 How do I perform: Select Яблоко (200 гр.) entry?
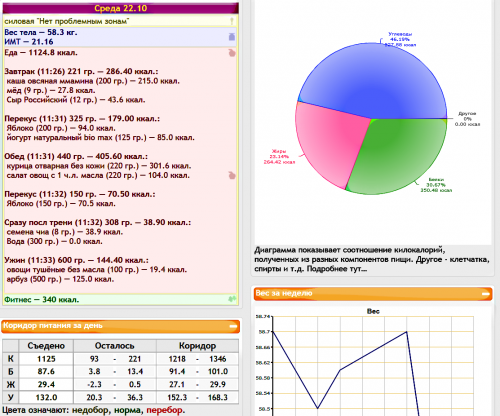[x=61, y=128]
